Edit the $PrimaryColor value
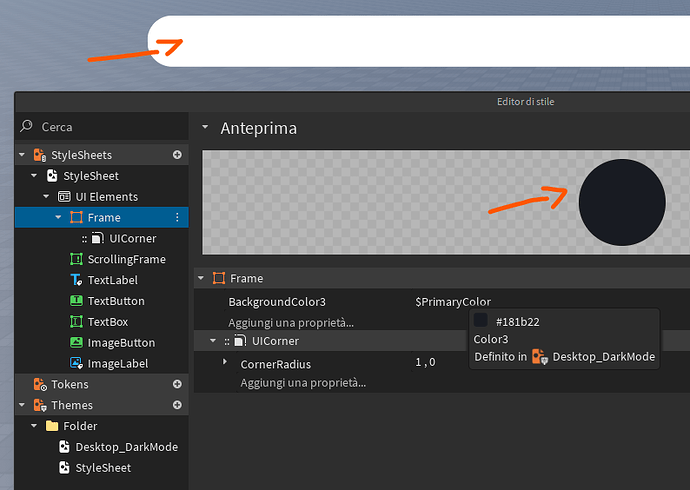The image size is (690, 490). pyautogui.click(x=453, y=302)
